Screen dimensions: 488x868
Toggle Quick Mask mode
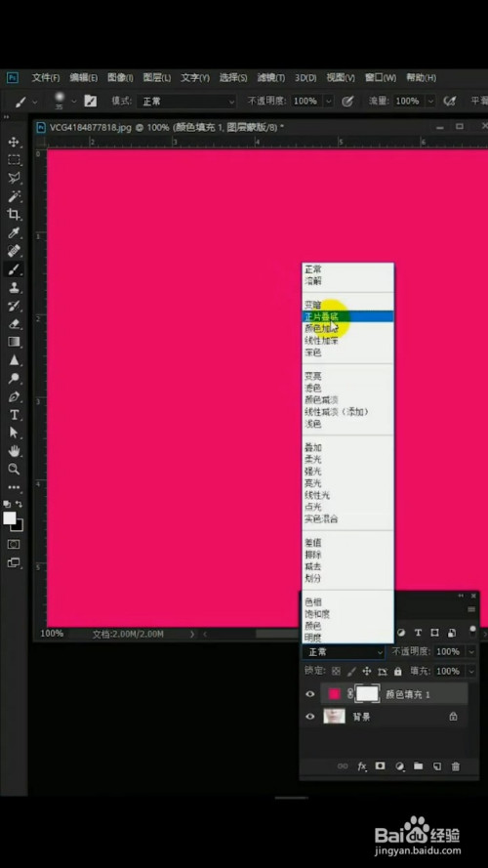click(x=14, y=544)
